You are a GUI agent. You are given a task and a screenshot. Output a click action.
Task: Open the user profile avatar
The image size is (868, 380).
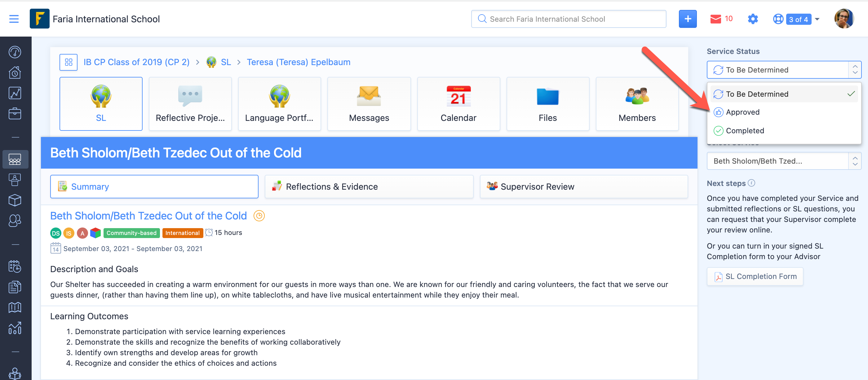pos(844,19)
